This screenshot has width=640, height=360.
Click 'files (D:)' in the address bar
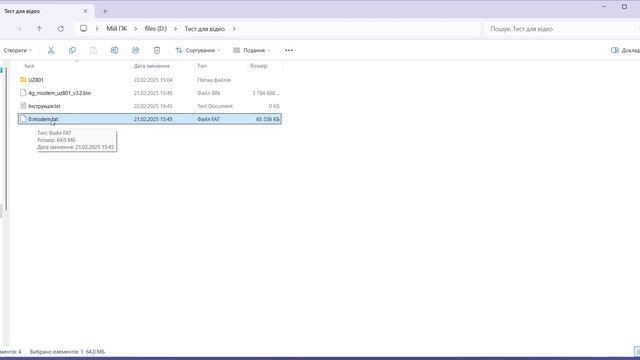coord(156,29)
